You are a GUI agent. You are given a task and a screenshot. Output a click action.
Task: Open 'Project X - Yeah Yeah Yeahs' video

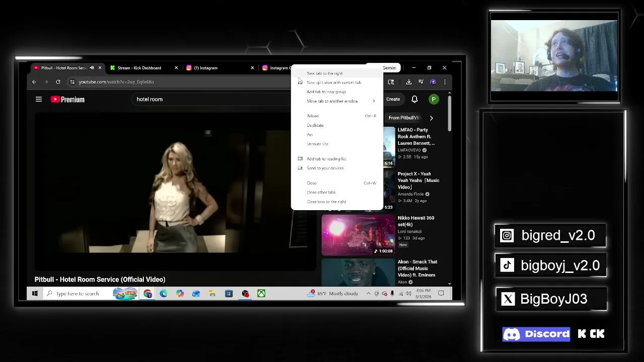coord(418,180)
